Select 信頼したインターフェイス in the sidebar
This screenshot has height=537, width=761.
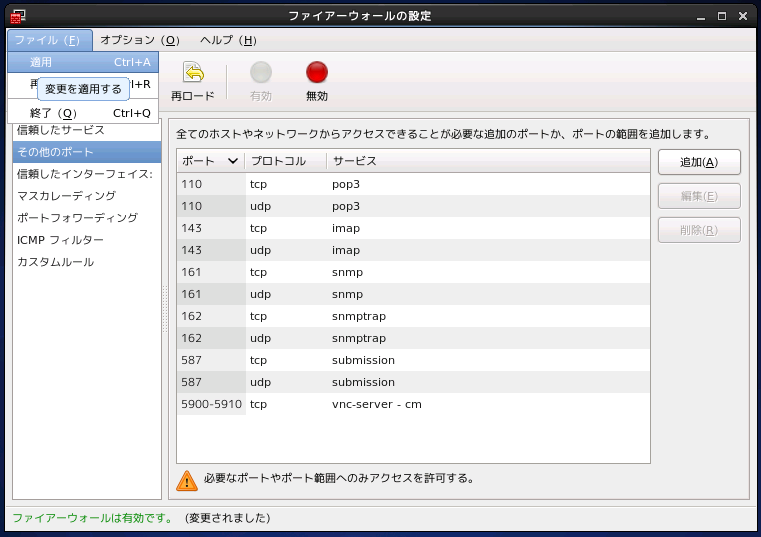coord(87,174)
